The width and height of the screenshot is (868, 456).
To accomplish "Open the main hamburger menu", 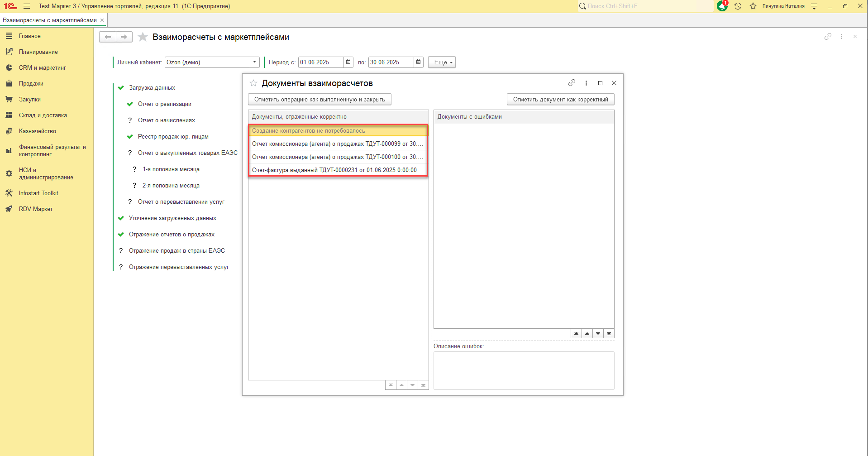I will tap(27, 6).
